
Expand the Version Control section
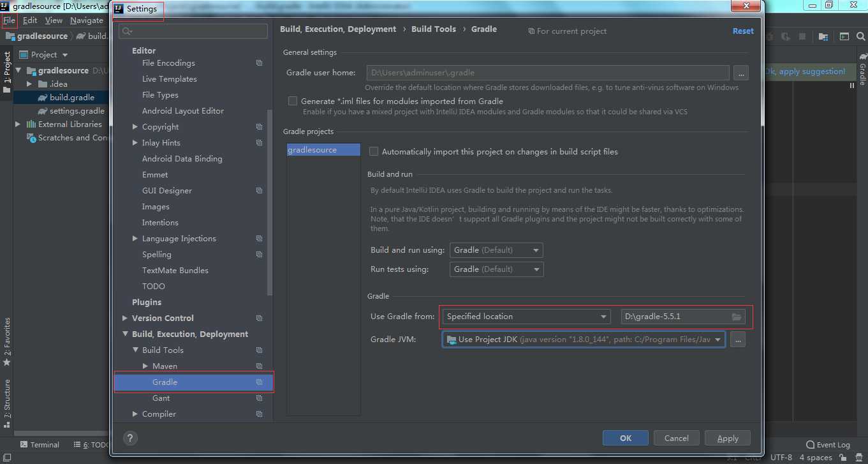125,318
